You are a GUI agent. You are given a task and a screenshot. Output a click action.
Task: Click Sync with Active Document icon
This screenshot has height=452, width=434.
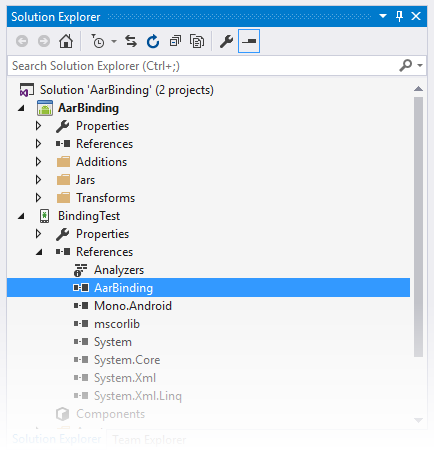(x=131, y=41)
